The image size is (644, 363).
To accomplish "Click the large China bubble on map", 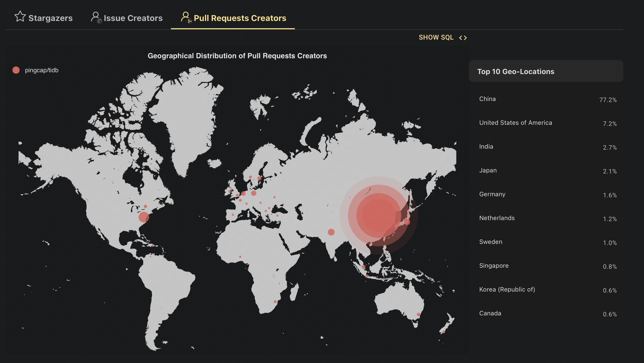I will pos(378,215).
